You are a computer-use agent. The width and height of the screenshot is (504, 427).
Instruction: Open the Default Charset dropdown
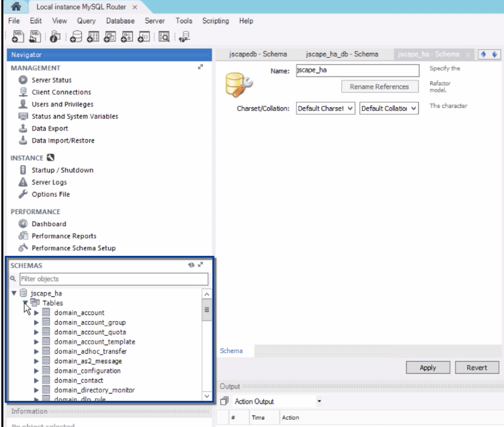(325, 109)
